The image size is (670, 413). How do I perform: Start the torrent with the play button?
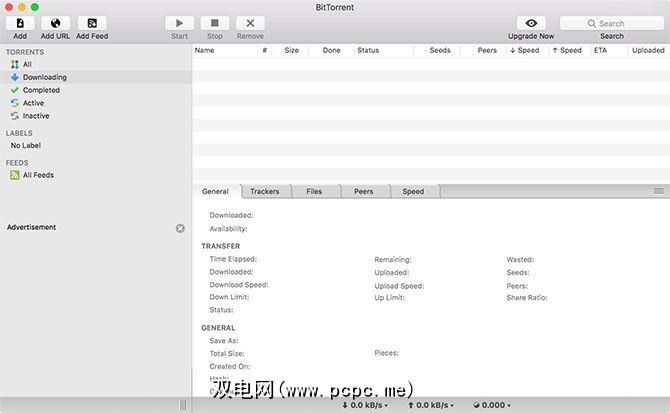click(179, 23)
